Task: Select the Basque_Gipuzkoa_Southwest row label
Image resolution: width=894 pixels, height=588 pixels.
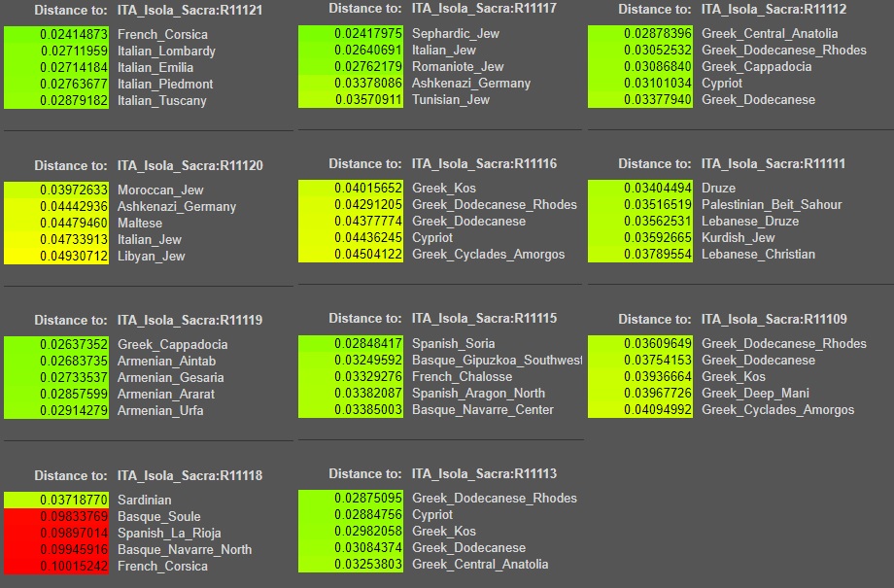Action: point(497,360)
